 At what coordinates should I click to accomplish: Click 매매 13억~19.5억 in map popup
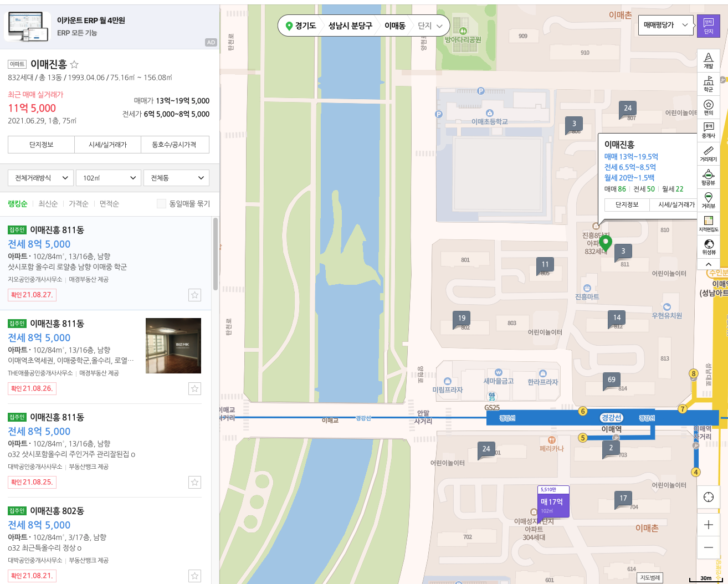click(x=631, y=157)
